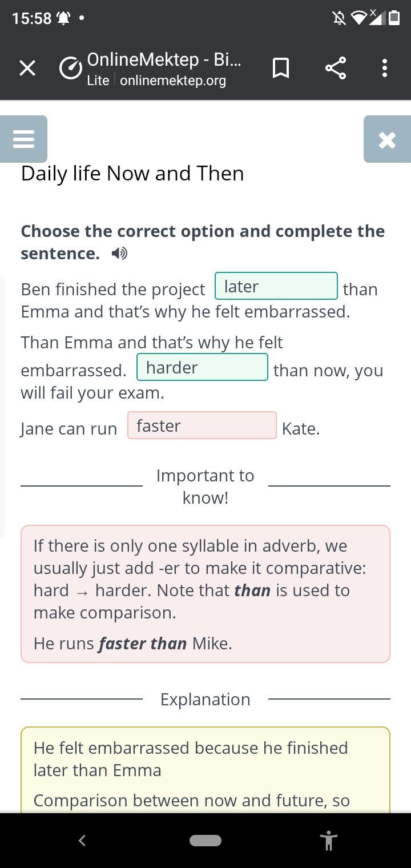Open the accessibility shortcut icon
Screen dimensions: 411x868
pos(329,841)
